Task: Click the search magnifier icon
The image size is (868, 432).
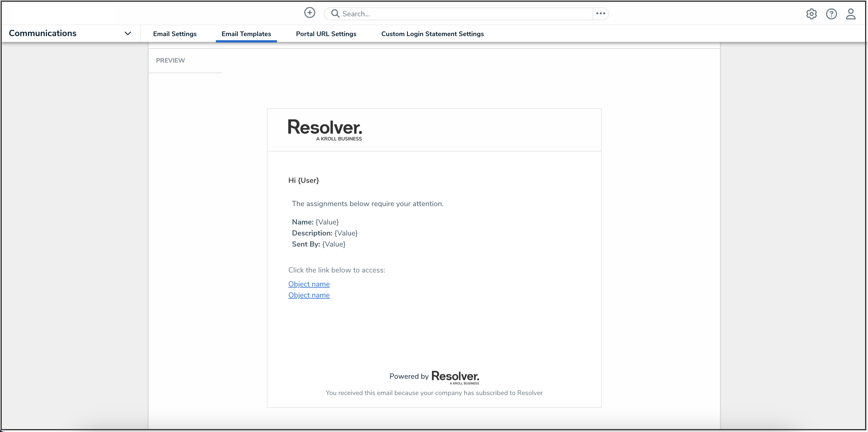Action: pyautogui.click(x=335, y=13)
